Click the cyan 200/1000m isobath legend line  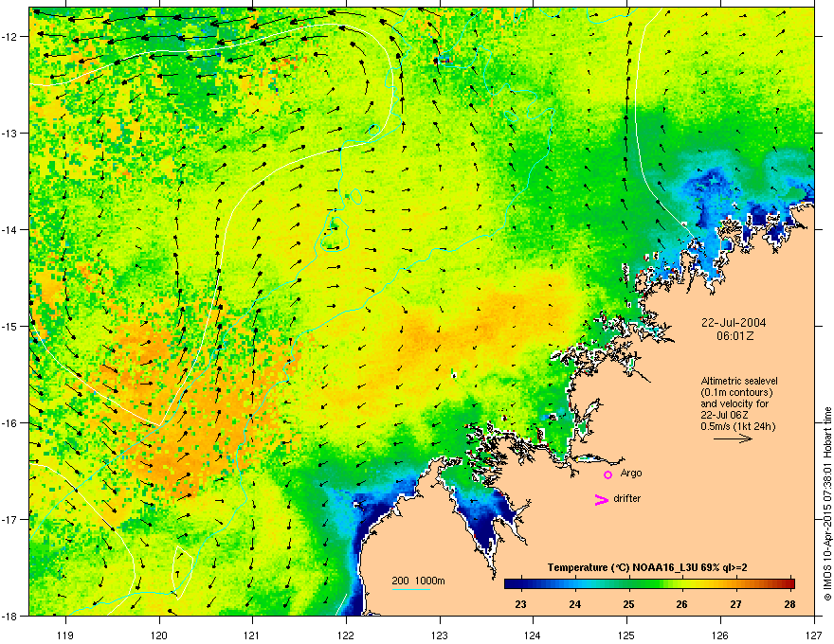[411, 589]
